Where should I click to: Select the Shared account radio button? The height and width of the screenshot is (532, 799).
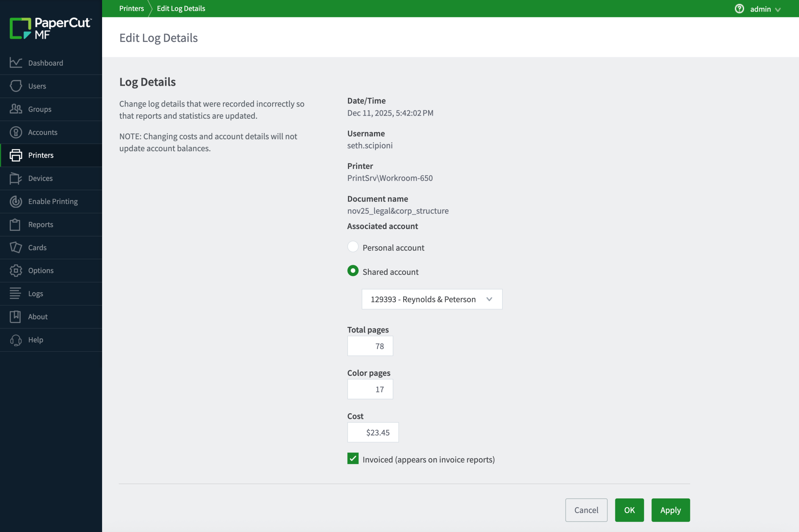[x=353, y=271]
